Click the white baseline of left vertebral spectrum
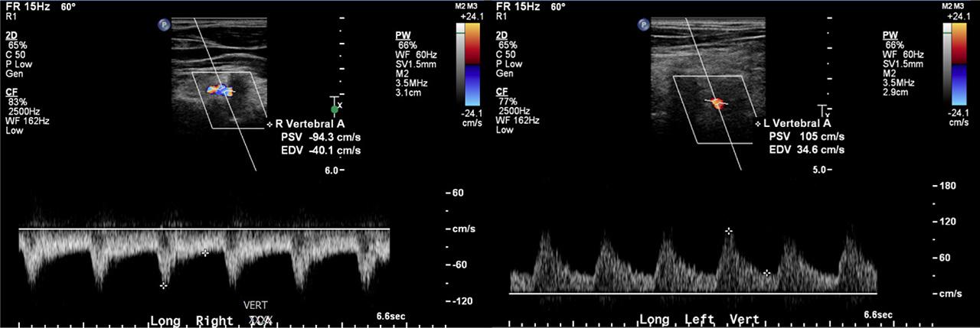Image resolution: width=980 pixels, height=328 pixels. [x=693, y=294]
